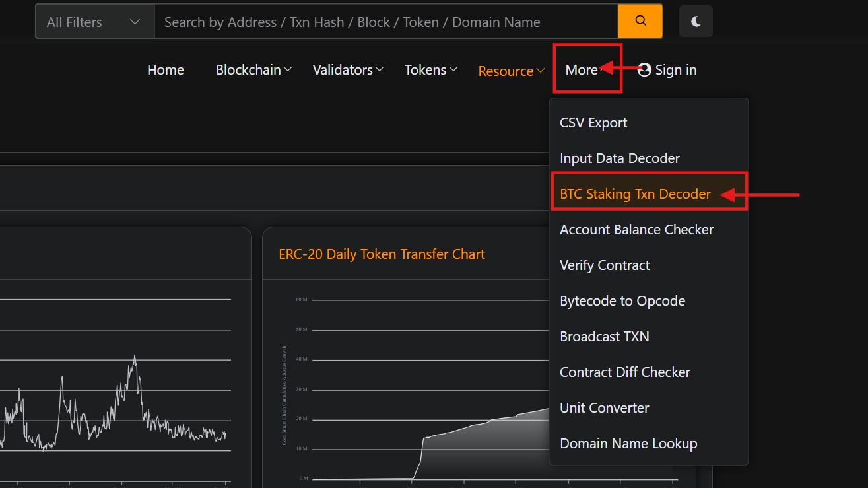868x488 pixels.
Task: Open ERC-20 Daily Token Transfer Chart
Action: pos(382,254)
